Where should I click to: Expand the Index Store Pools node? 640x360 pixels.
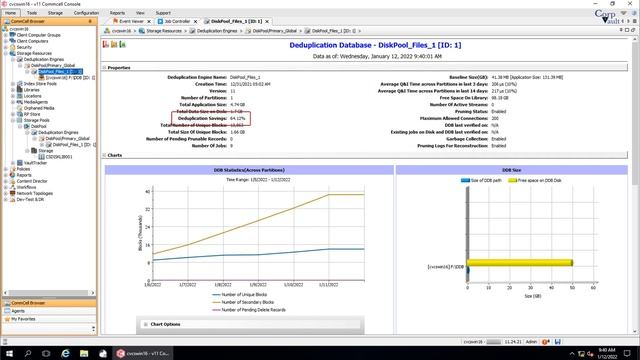tap(13, 84)
